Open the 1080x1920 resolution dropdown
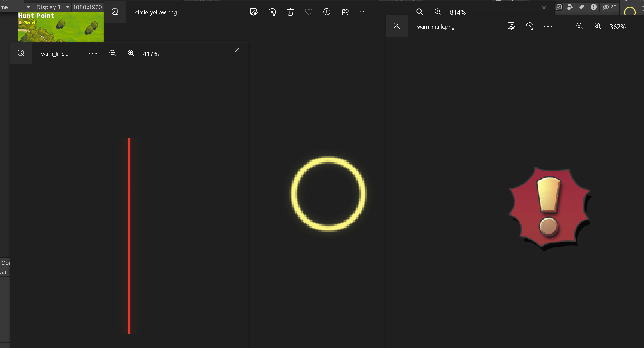 [x=87, y=7]
